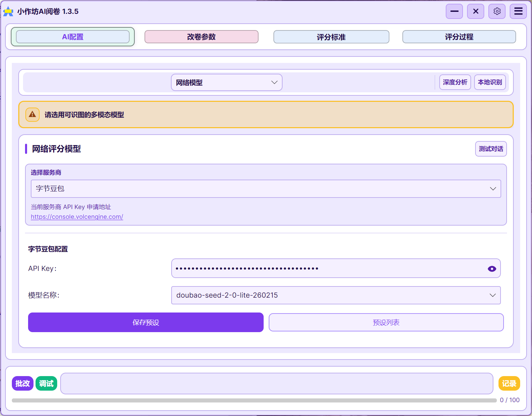This screenshot has width=532, height=416.
Task: Click the 保存预设 button
Action: 146,322
